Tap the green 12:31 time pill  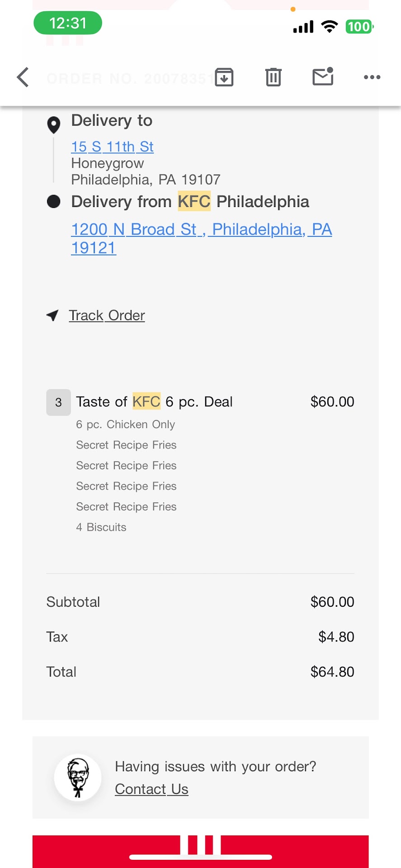coord(68,23)
